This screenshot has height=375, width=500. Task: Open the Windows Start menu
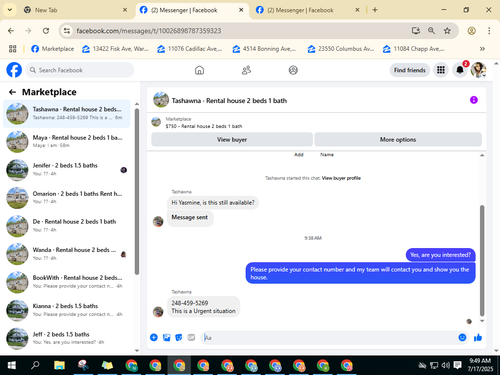(x=11, y=365)
